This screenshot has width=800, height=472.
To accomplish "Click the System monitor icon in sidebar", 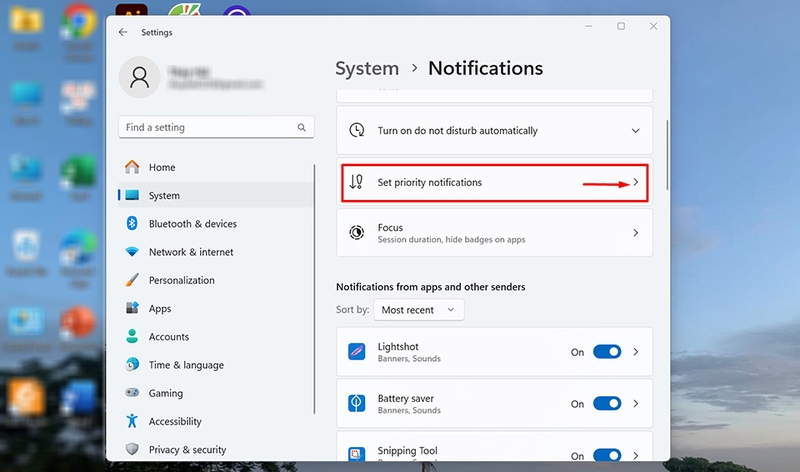I will coord(132,195).
